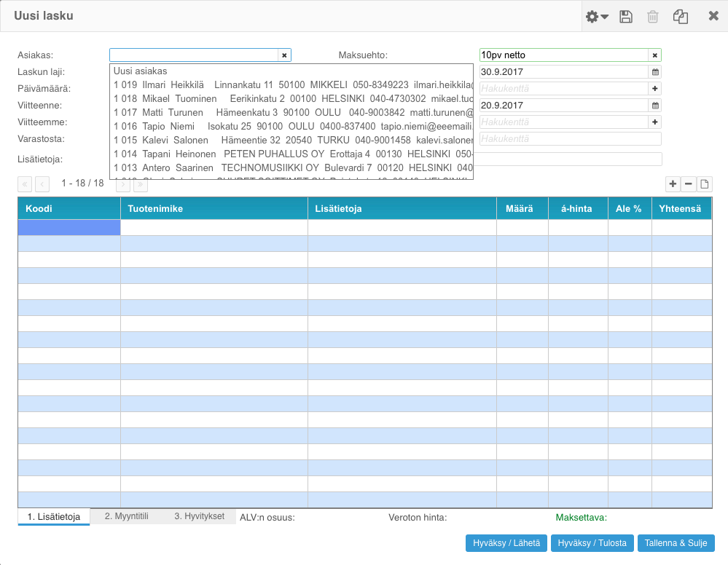Click date field showing 30.9.2017
728x565 pixels.
563,72
